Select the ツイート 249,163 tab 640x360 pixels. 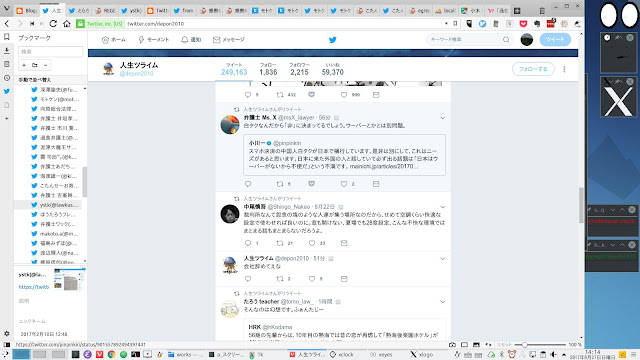(x=234, y=69)
